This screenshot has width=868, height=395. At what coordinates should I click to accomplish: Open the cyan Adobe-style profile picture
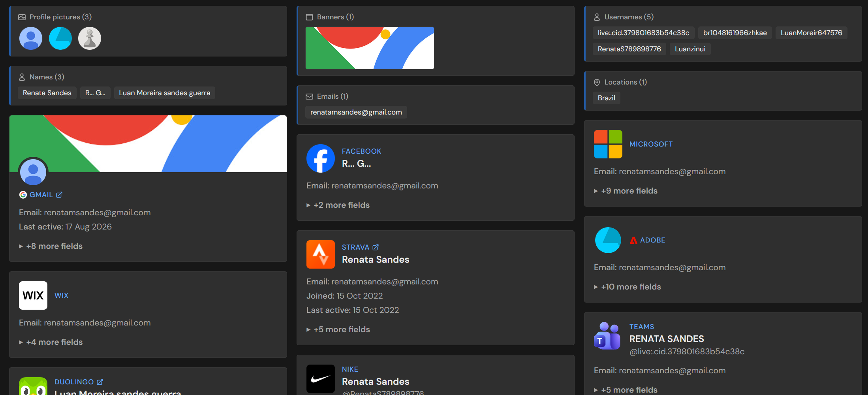[60, 38]
